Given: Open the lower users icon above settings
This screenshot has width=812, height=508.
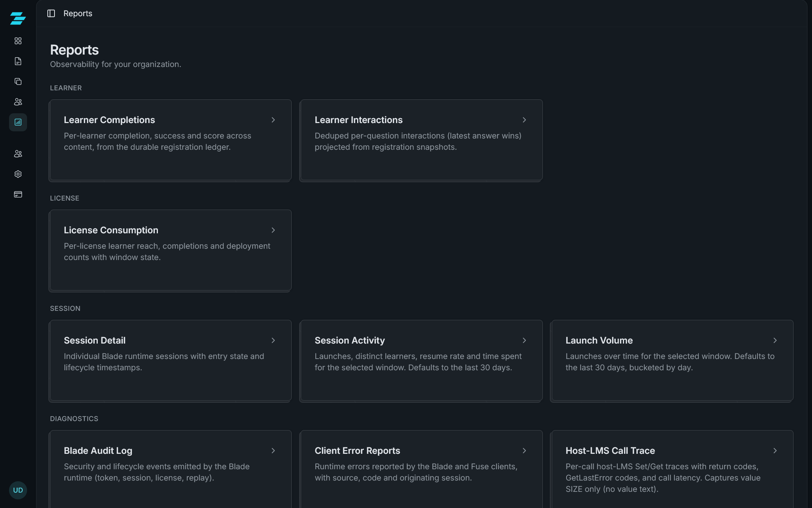Looking at the screenshot, I should click(18, 154).
